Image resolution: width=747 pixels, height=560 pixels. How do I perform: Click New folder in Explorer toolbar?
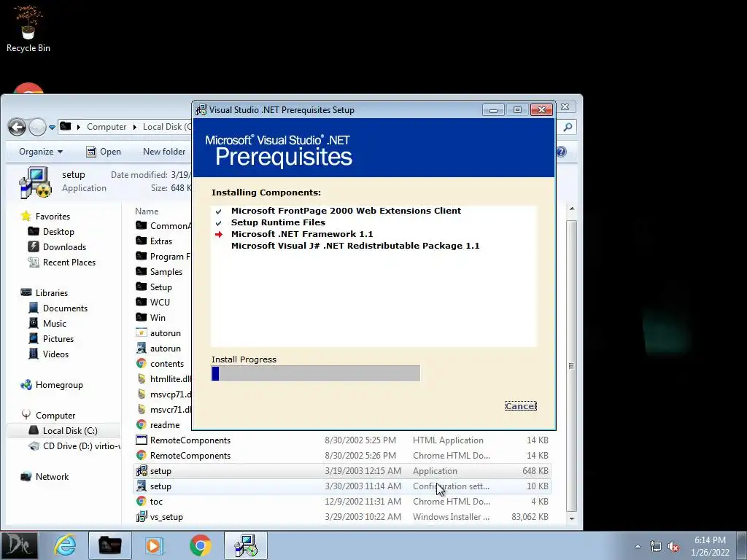164,152
